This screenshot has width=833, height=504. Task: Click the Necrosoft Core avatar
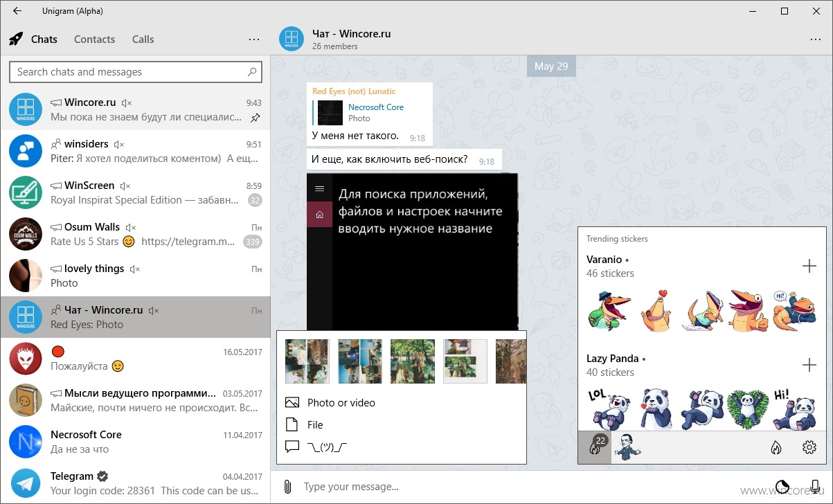coord(26,442)
